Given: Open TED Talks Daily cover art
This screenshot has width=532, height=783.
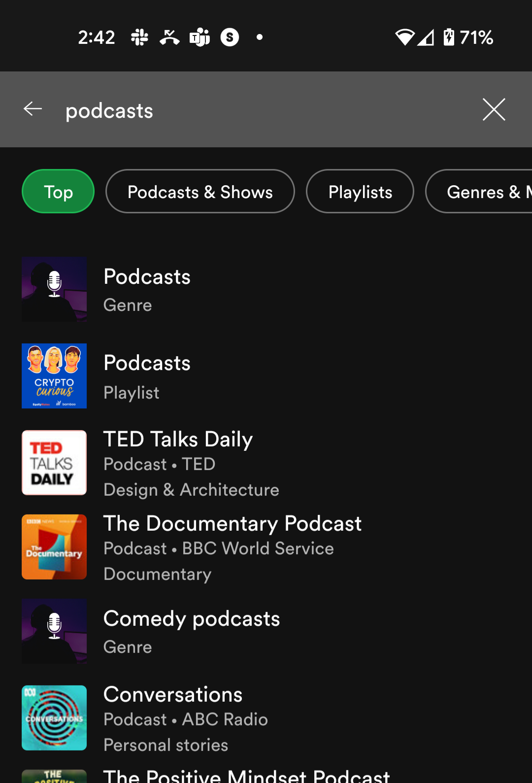Looking at the screenshot, I should pyautogui.click(x=54, y=463).
